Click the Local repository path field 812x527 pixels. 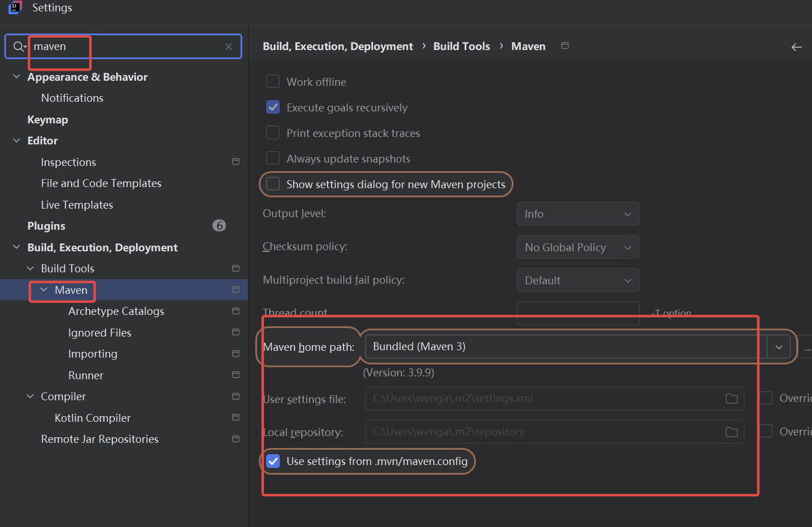click(x=554, y=432)
